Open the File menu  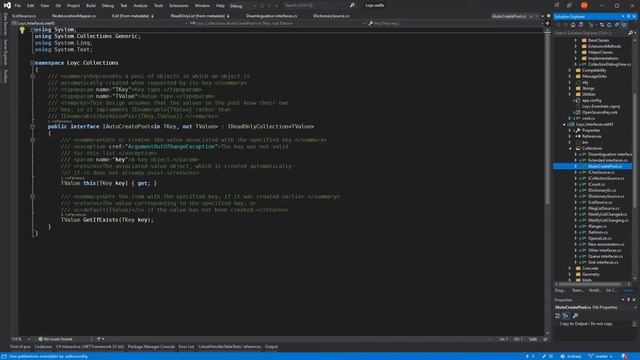(x=18, y=6)
